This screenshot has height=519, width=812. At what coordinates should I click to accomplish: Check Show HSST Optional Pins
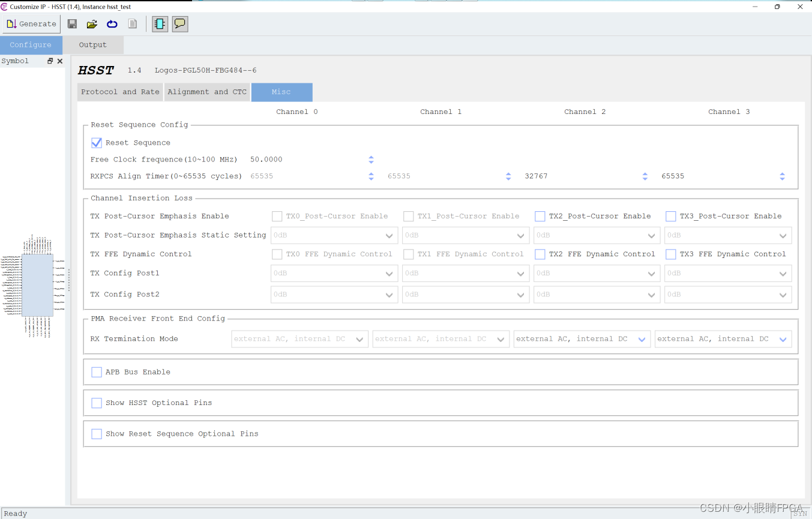(97, 403)
